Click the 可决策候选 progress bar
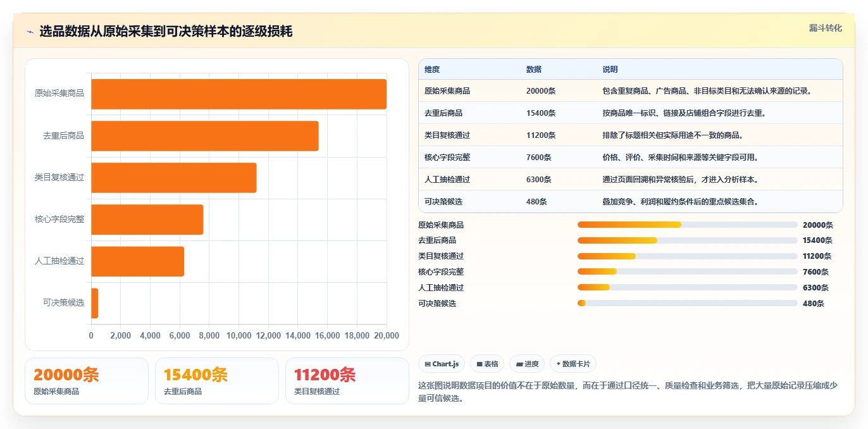 click(x=688, y=303)
